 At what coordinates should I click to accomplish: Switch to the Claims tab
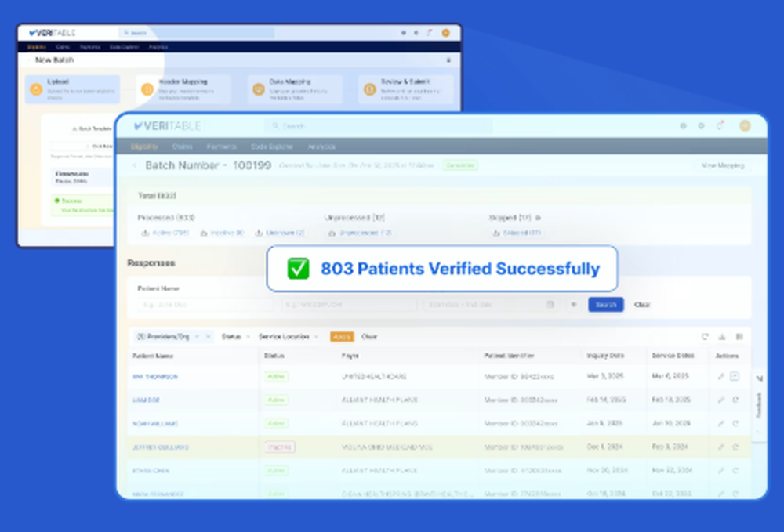click(183, 146)
